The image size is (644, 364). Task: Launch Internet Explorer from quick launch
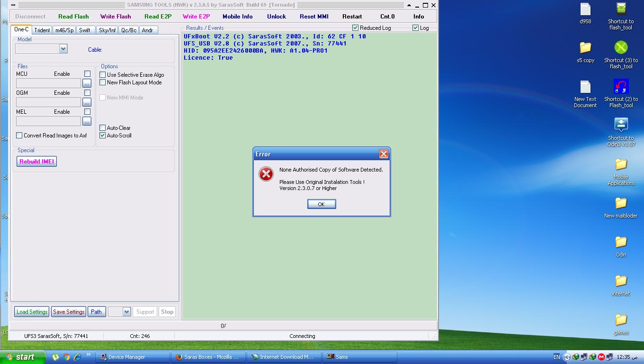[78, 357]
